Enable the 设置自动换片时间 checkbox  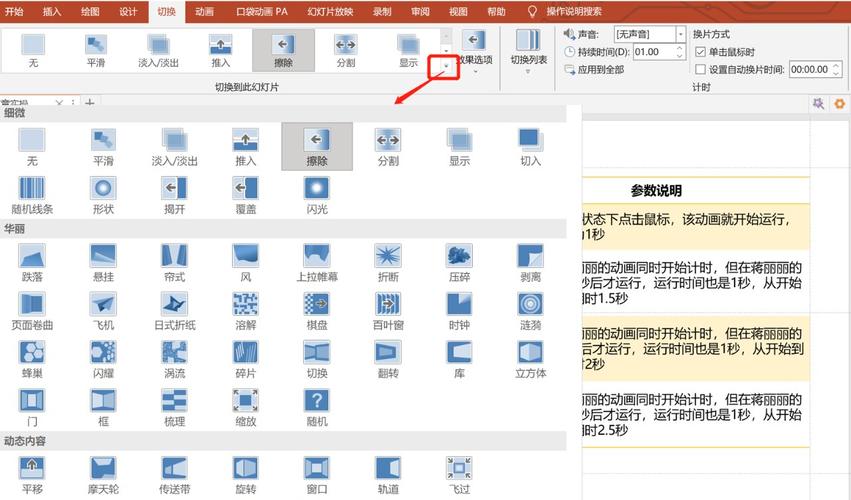[700, 69]
